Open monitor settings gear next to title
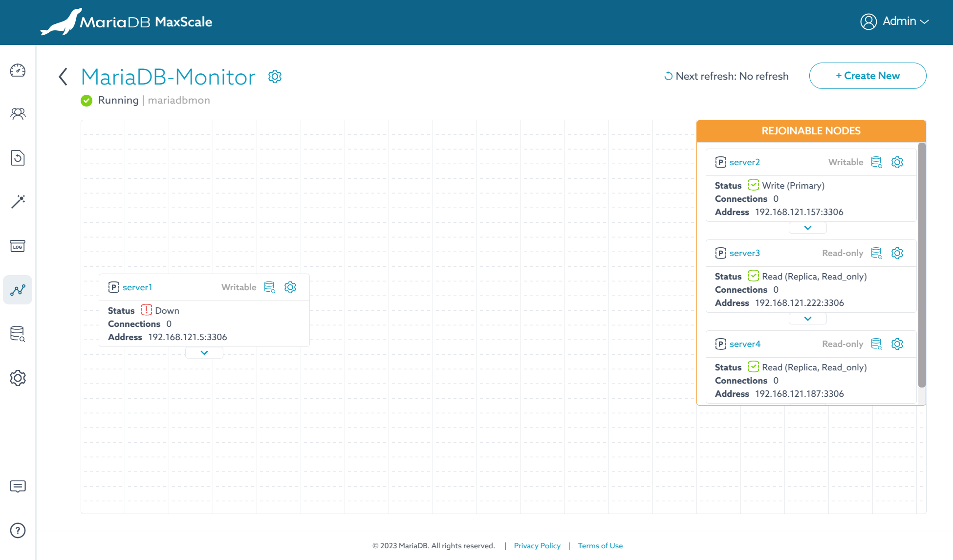953x560 pixels. (x=275, y=77)
